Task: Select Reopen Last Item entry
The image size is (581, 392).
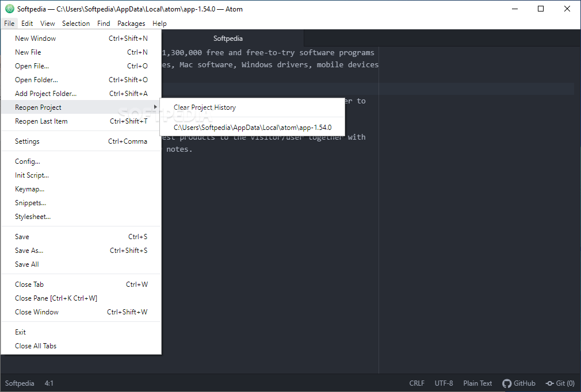Action: 81,121
